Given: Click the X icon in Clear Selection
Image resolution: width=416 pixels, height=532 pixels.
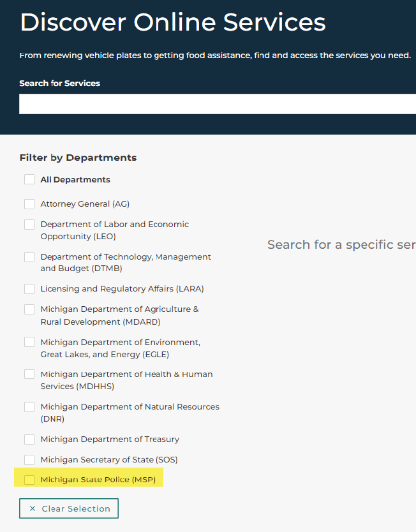Looking at the screenshot, I should tap(33, 508).
